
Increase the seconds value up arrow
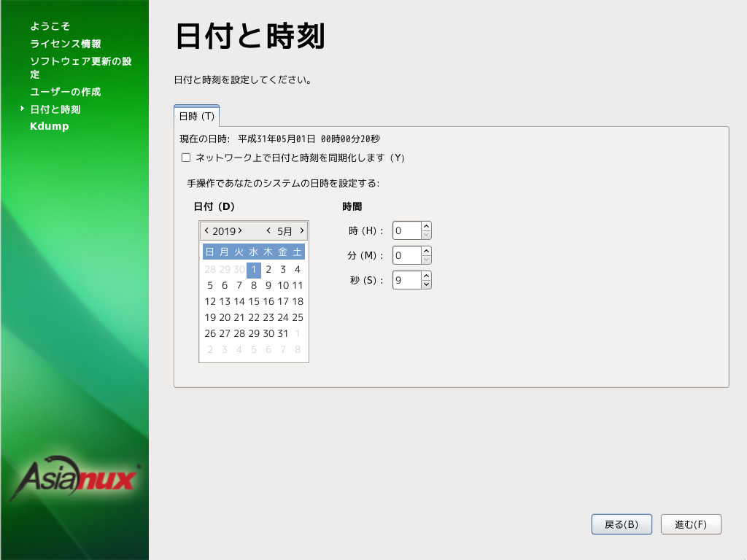point(427,276)
